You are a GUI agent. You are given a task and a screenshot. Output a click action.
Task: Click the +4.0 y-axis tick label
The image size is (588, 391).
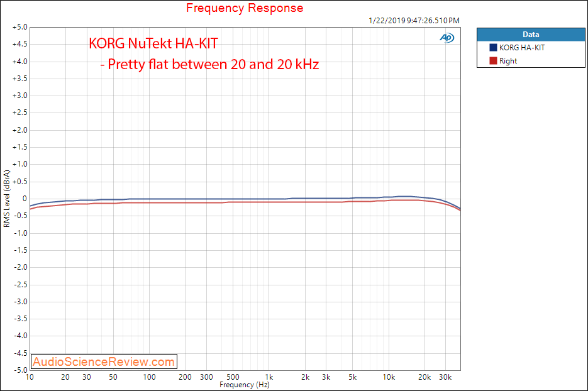20,62
